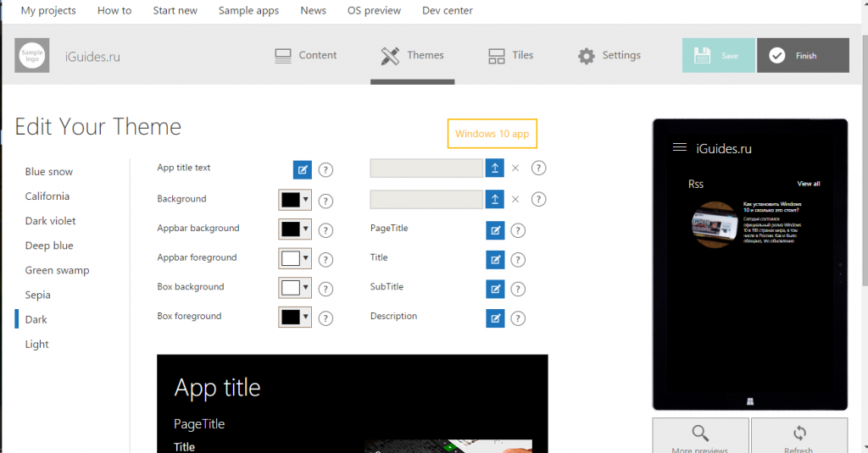Select the Dark theme
The height and width of the screenshot is (453, 868).
(x=36, y=320)
